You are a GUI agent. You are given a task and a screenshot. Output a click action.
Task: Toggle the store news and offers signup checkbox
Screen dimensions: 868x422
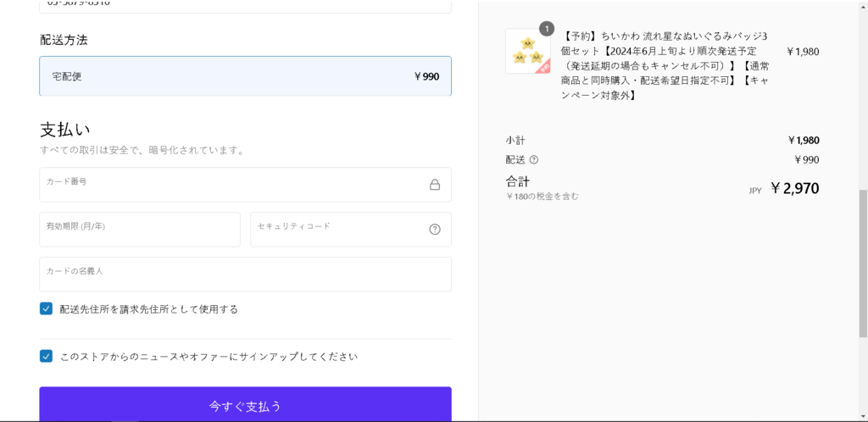(46, 356)
